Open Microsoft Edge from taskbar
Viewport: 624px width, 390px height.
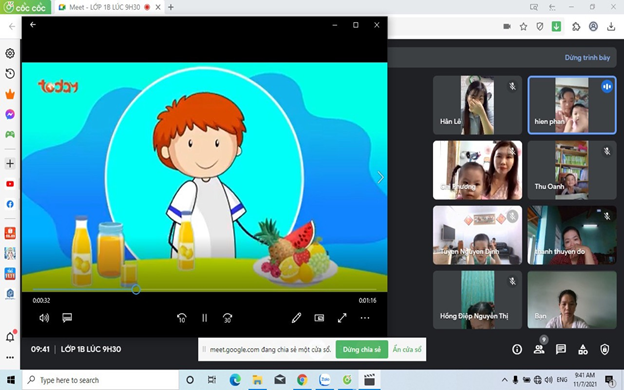point(235,380)
